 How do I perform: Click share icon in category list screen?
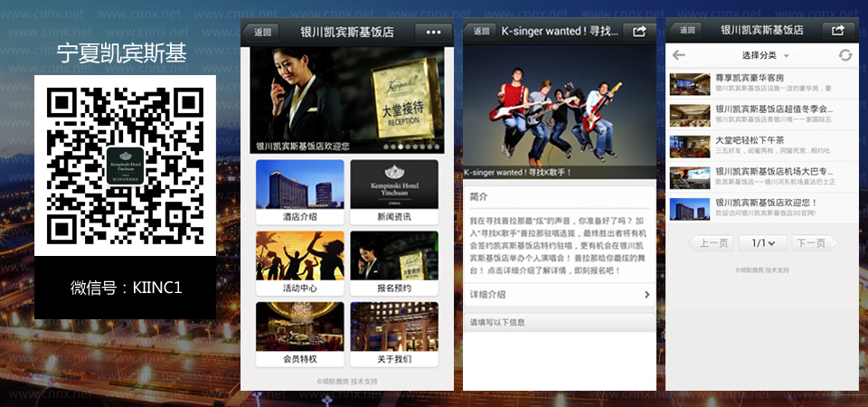pyautogui.click(x=838, y=31)
